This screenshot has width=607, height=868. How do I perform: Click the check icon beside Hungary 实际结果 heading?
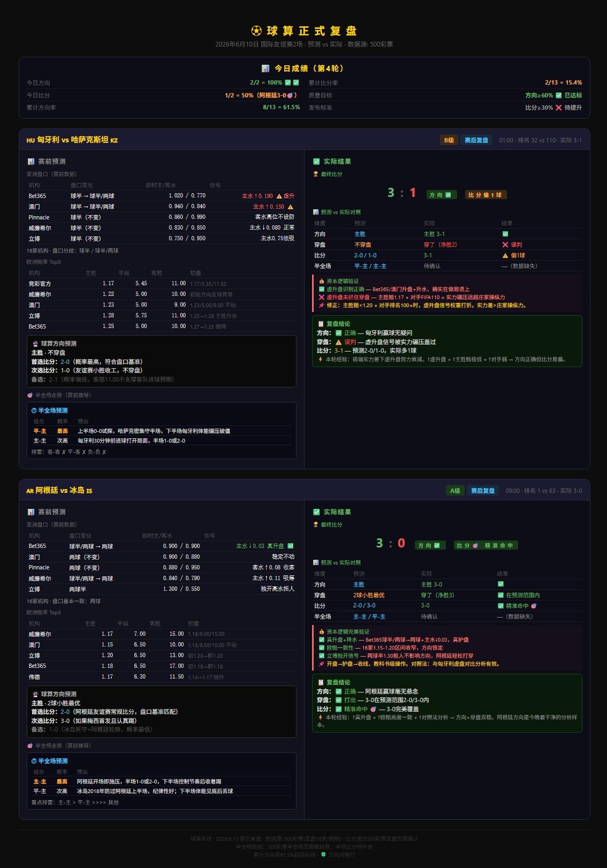click(x=316, y=162)
